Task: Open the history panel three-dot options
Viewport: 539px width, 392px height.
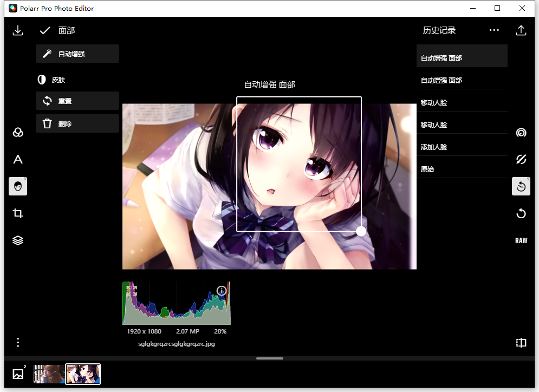Action: (x=494, y=30)
